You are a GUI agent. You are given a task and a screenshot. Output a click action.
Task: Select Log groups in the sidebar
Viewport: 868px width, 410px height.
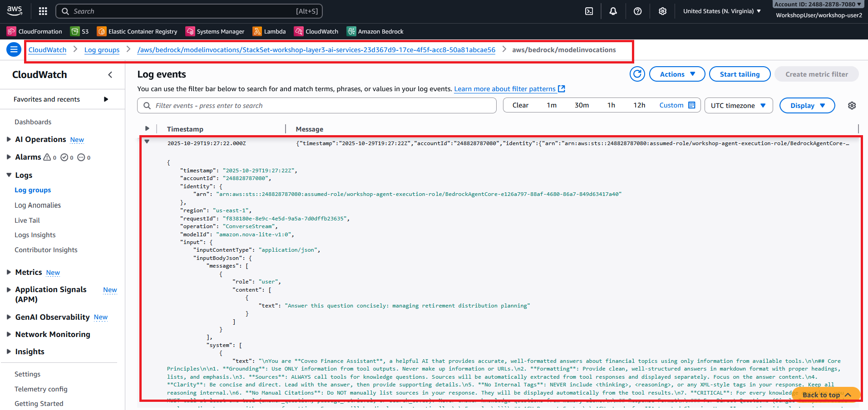point(32,190)
